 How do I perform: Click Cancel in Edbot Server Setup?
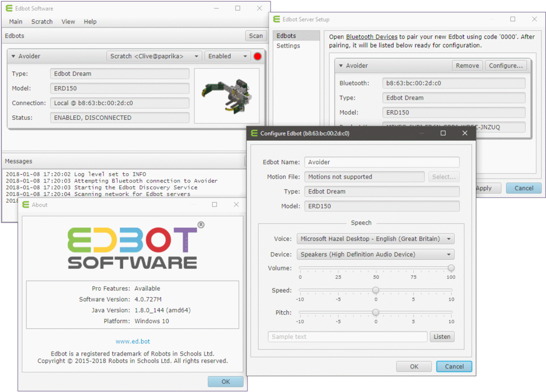click(x=524, y=188)
